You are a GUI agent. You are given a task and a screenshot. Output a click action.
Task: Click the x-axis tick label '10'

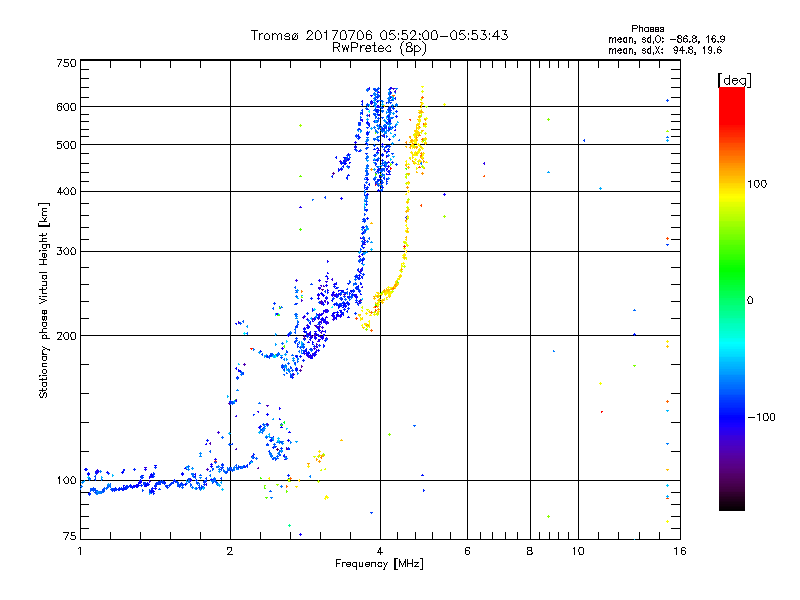[578, 551]
